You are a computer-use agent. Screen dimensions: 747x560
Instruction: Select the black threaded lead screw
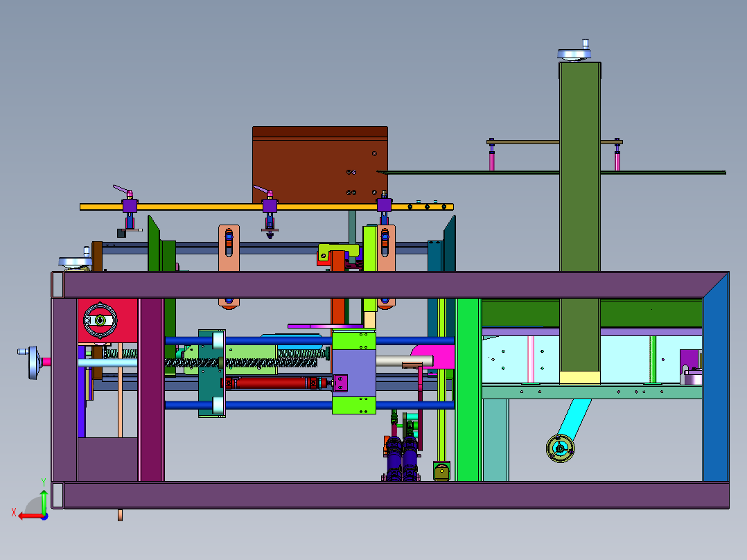240,362
